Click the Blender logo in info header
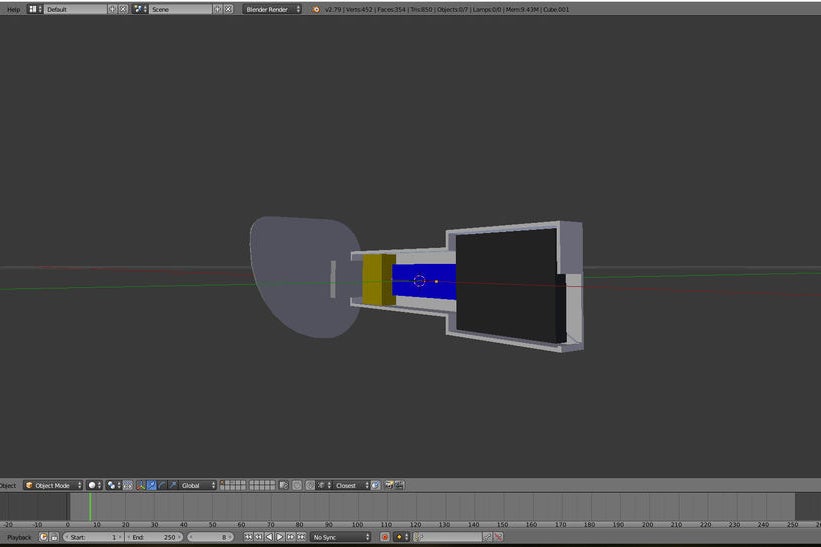 [x=316, y=9]
